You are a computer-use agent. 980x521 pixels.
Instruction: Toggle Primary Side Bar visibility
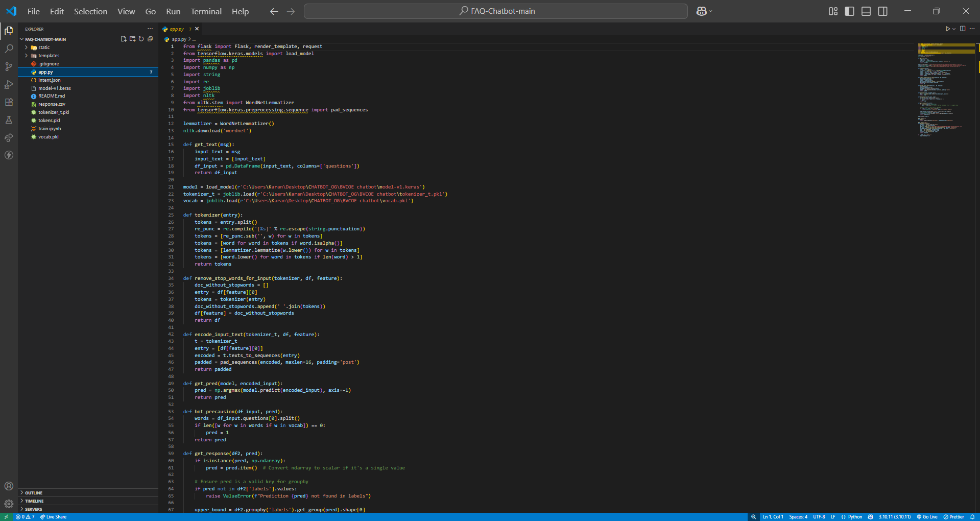point(850,11)
